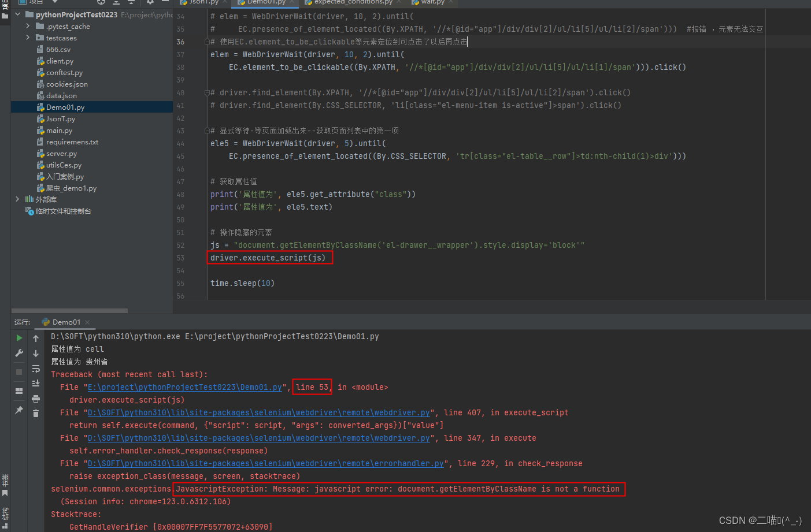Collapse all project tree nodes via toolbar icon
Viewport: 811px width, 532px height.
coord(130,2)
